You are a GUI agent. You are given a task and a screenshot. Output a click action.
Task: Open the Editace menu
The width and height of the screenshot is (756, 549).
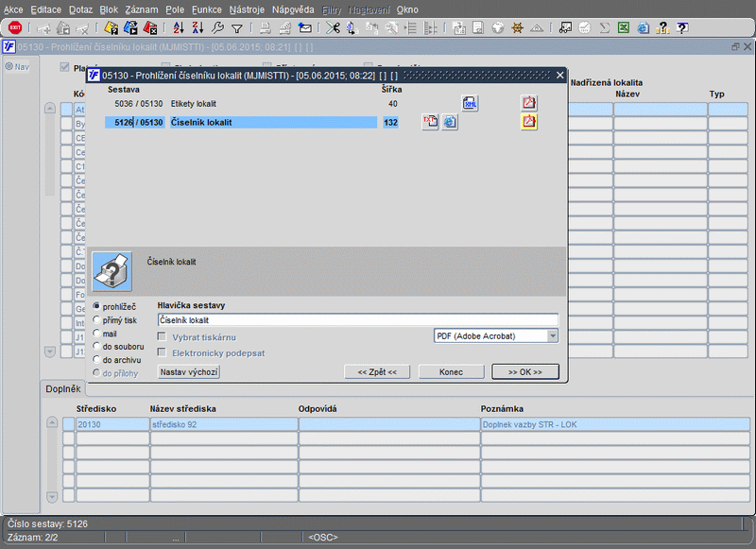coord(45,9)
